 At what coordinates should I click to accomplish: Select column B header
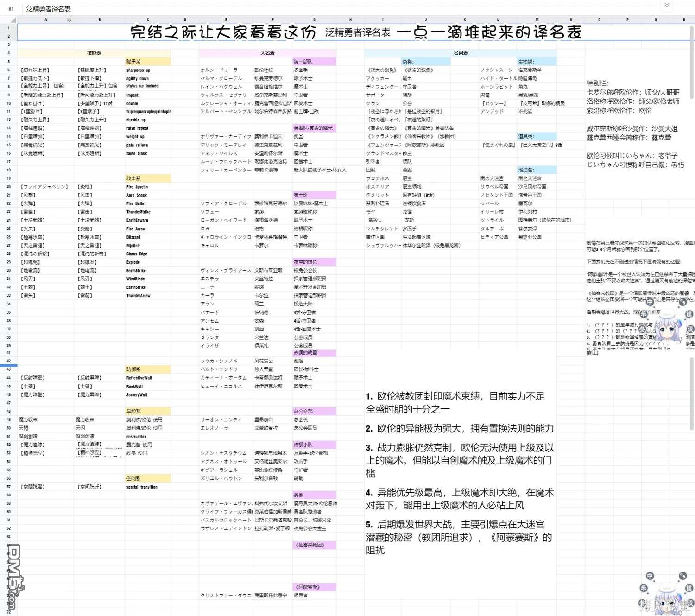coord(99,19)
